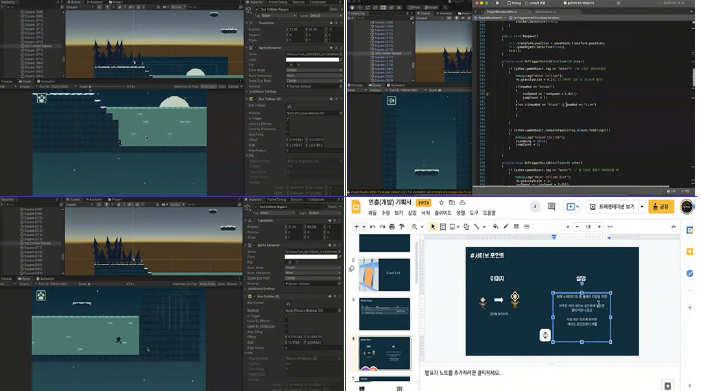Click the undo arrow in the Slides toolbar
701x391 pixels.
pos(372,227)
